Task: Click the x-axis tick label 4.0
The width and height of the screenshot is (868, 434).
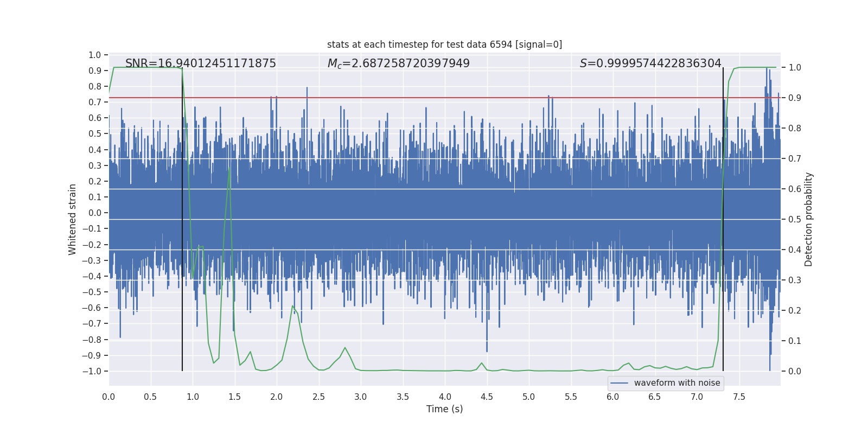Action: coord(445,397)
